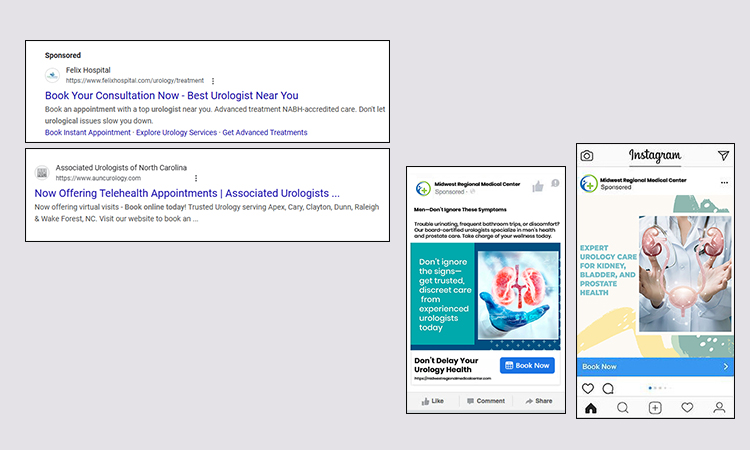This screenshot has height=450, width=750.
Task: Select the 'Sponsored' label above Felix Hospital
Action: (x=63, y=55)
